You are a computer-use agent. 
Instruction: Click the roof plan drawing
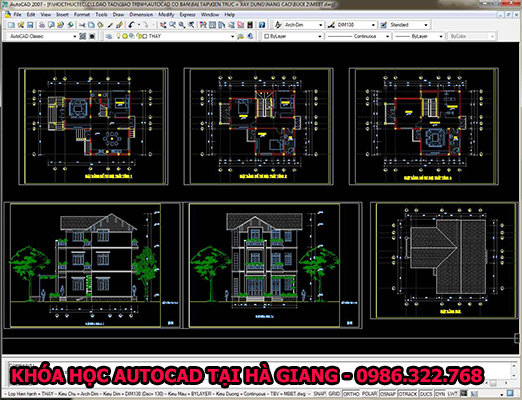pos(444,260)
